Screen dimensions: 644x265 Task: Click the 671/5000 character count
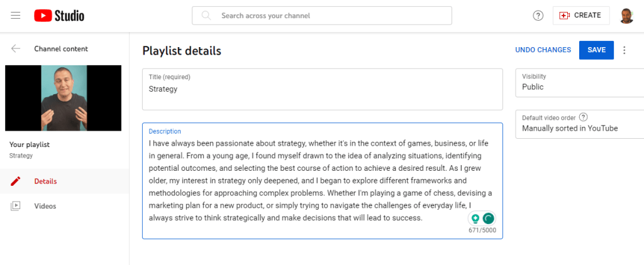[482, 230]
